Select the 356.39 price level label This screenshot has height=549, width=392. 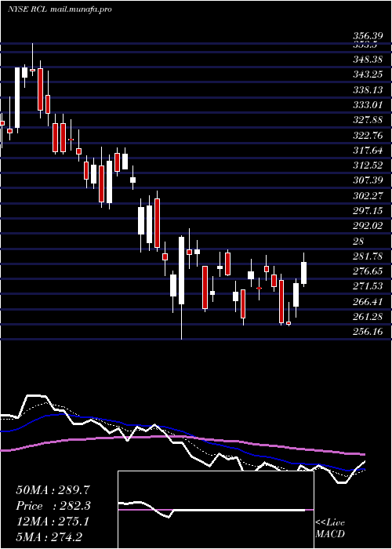tap(368, 36)
